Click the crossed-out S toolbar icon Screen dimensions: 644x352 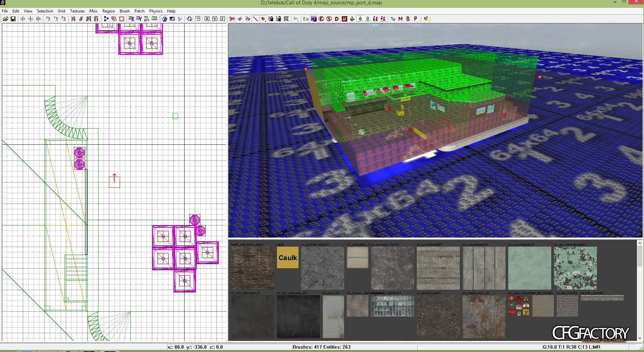(x=329, y=19)
